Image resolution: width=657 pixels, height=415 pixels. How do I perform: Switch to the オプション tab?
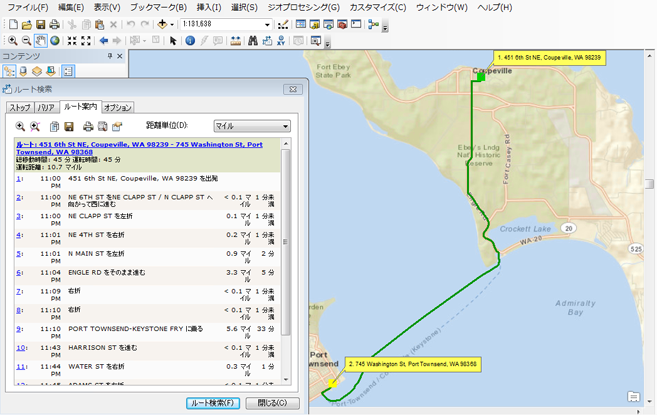pyautogui.click(x=118, y=107)
